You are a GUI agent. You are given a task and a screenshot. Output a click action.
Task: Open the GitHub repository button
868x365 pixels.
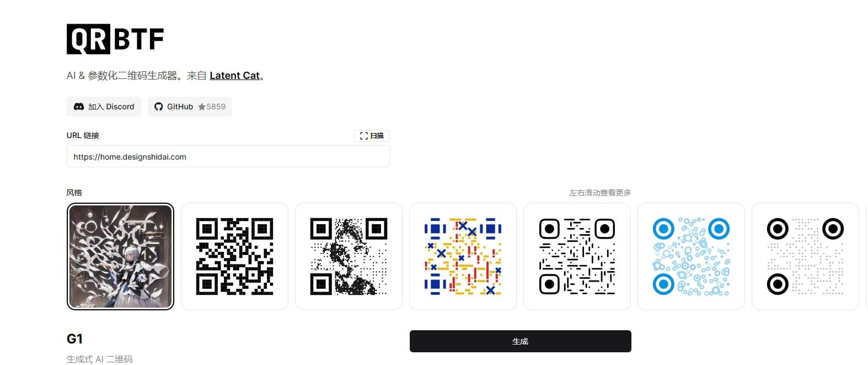point(190,107)
